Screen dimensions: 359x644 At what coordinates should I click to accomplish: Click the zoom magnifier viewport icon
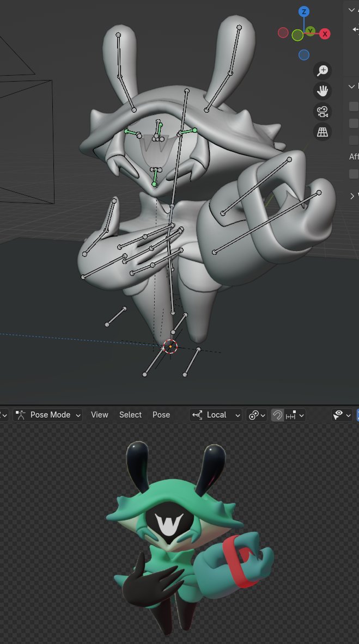(x=323, y=71)
